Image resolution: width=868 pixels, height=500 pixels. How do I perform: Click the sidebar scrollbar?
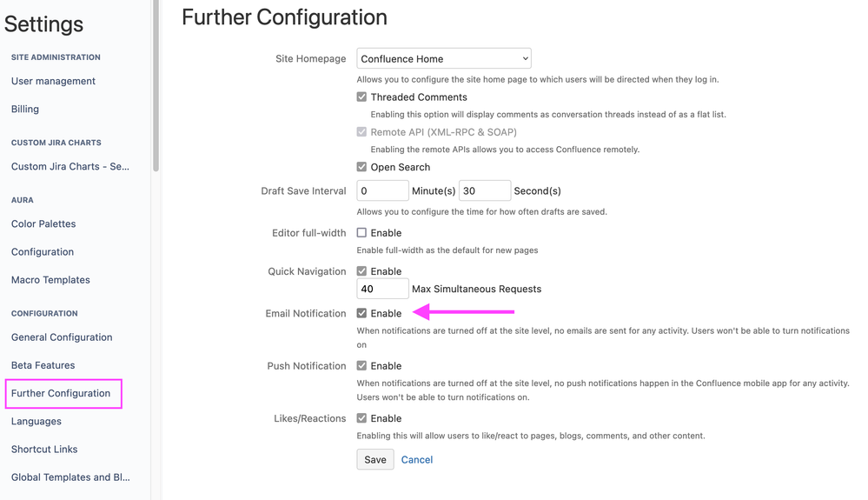point(156,87)
